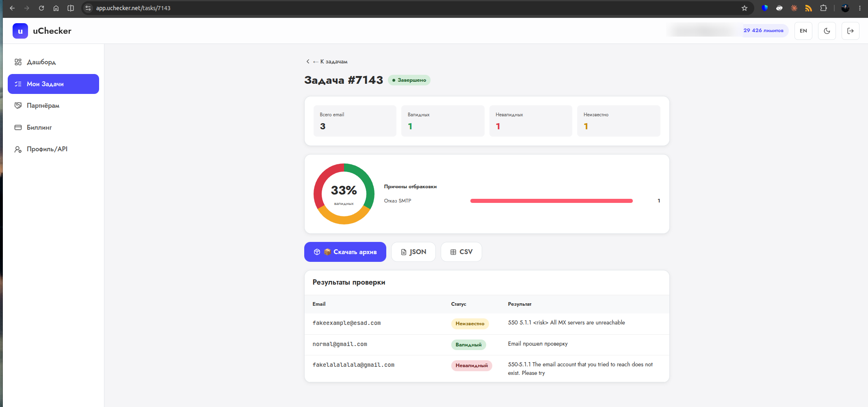Click the box icon in Скачать архив

tap(317, 252)
